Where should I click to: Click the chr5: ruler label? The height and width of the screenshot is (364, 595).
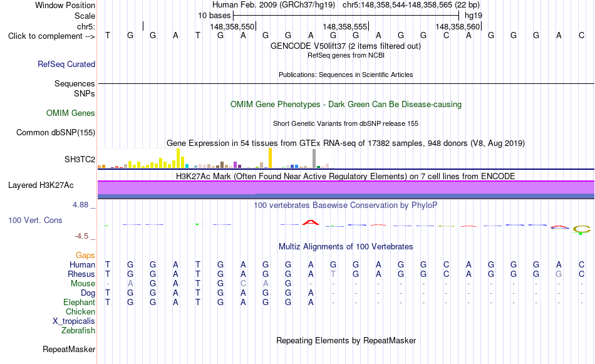(86, 26)
